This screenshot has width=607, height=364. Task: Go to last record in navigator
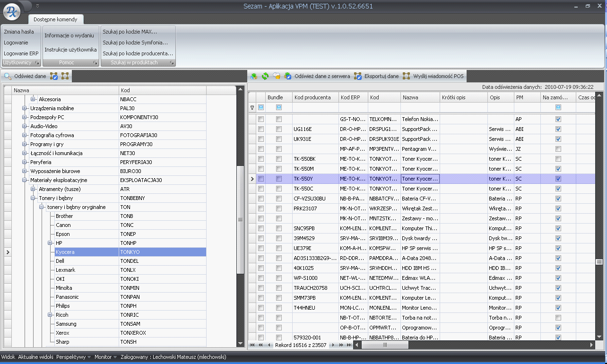349,345
